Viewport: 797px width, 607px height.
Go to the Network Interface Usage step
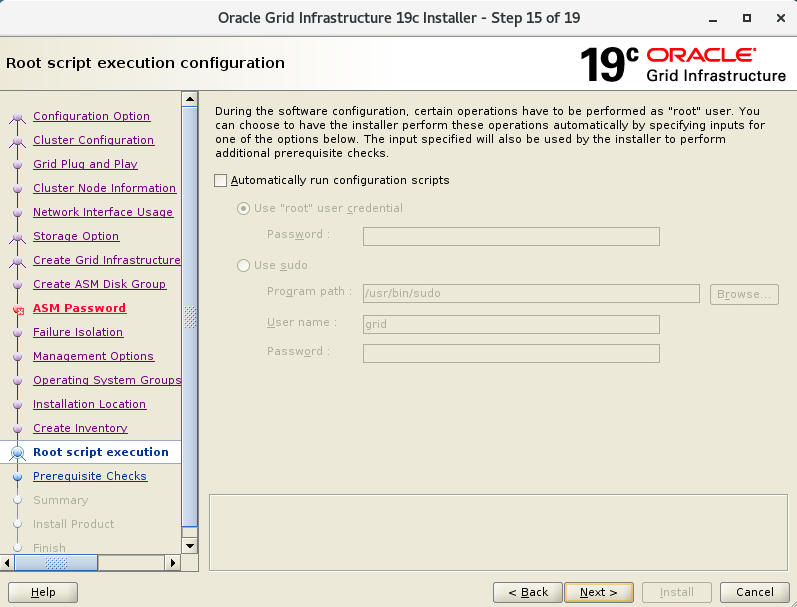point(102,212)
